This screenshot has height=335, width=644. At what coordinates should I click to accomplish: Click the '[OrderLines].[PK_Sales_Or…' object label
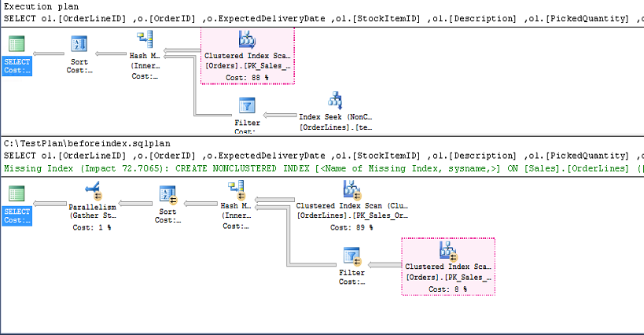click(352, 216)
